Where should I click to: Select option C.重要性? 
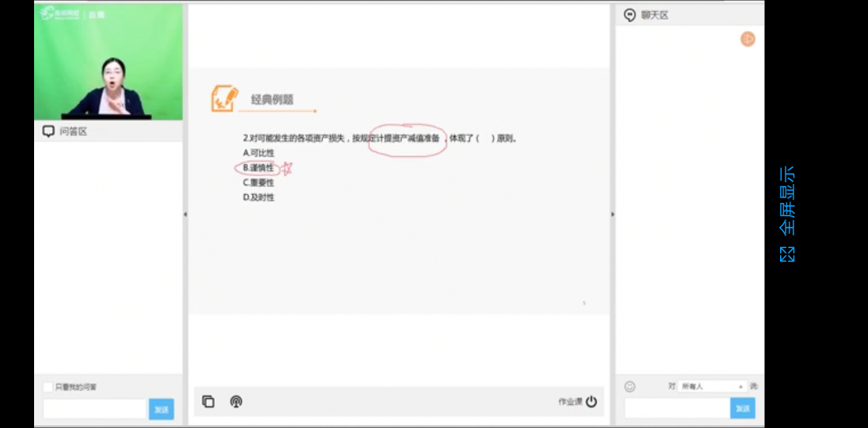(258, 183)
